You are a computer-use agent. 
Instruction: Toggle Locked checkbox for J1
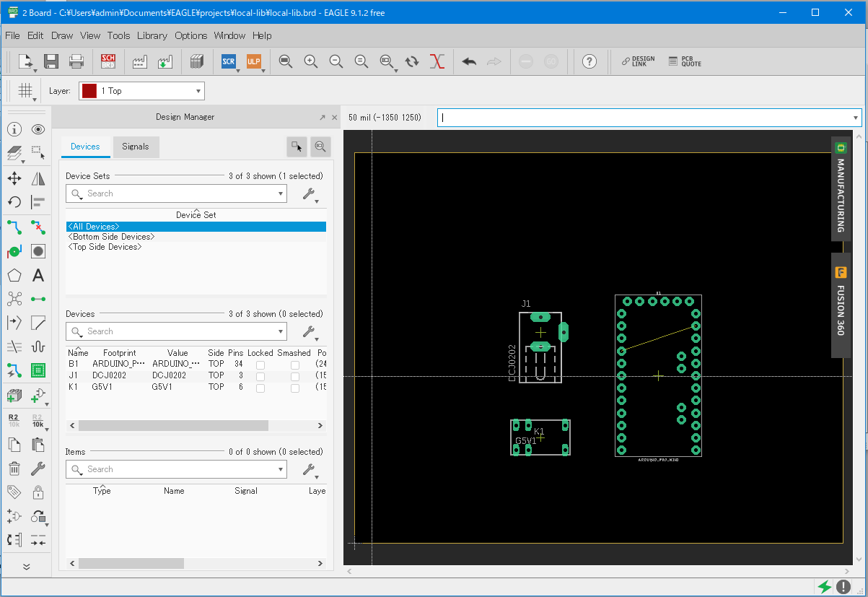[260, 376]
